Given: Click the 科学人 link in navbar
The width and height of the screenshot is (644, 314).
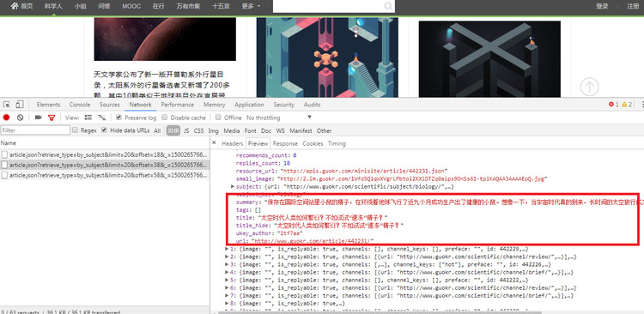Looking at the screenshot, I should coord(53,6).
